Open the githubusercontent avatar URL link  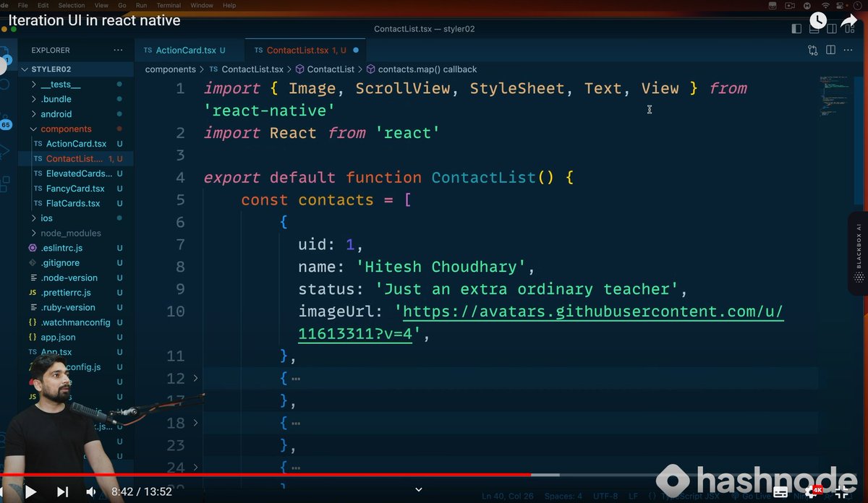tap(541, 323)
